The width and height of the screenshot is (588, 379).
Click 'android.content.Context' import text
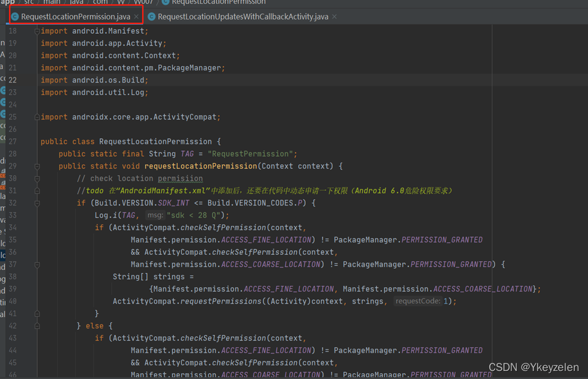[x=124, y=56]
